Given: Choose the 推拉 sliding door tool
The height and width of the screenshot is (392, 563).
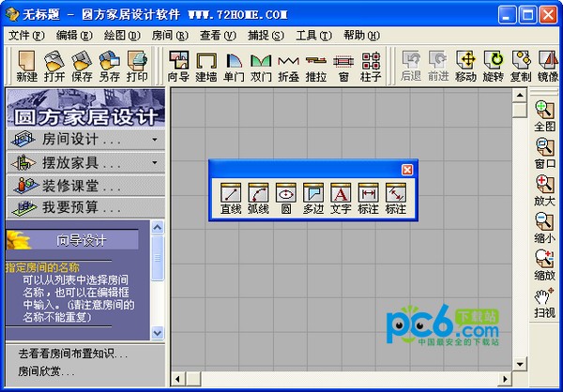Looking at the screenshot, I should 316,66.
